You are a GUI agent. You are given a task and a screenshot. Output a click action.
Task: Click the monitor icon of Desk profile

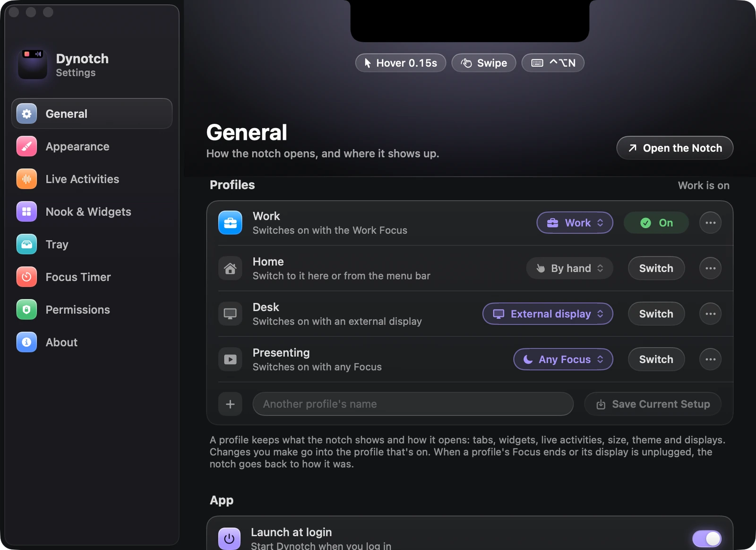[230, 314]
